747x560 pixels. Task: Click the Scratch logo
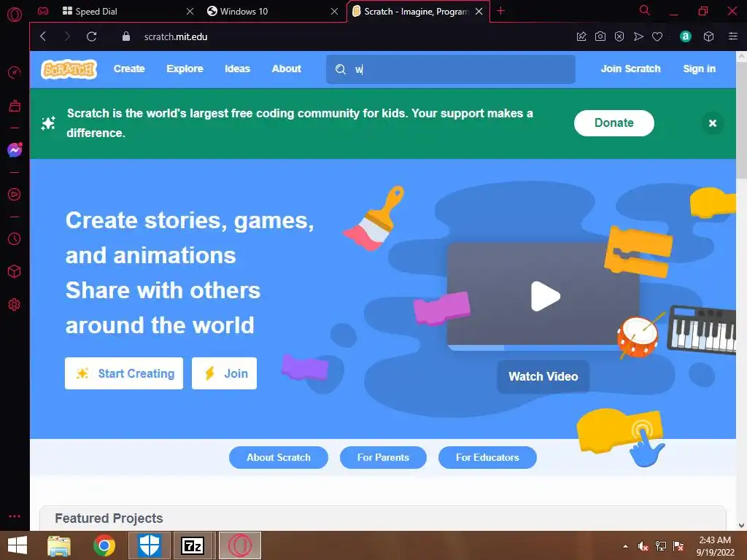coord(69,69)
